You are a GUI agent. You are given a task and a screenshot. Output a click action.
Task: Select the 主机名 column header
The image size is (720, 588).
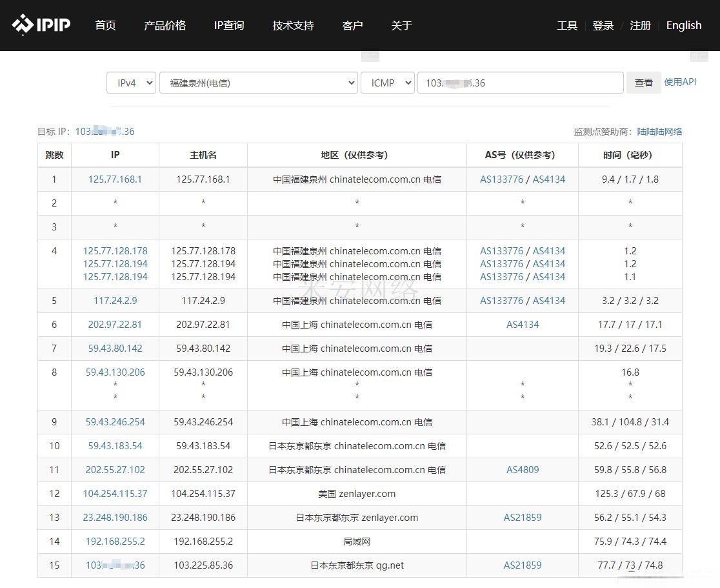coord(203,155)
